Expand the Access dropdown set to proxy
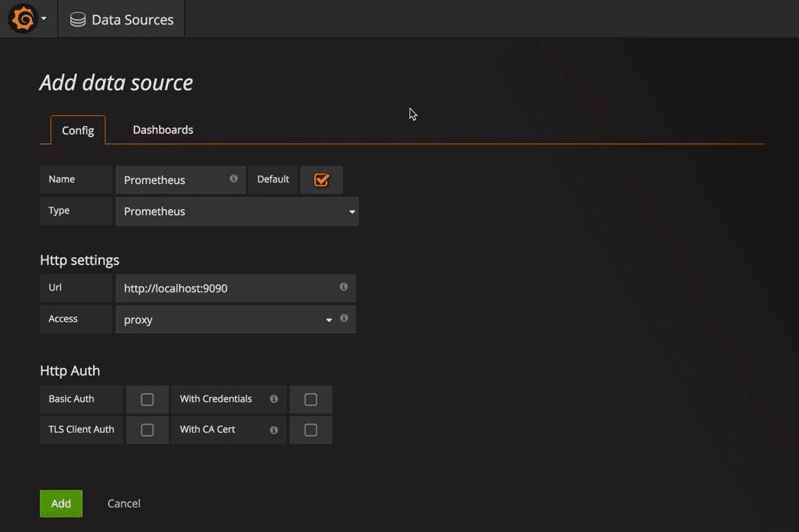The image size is (799, 532). pyautogui.click(x=225, y=320)
